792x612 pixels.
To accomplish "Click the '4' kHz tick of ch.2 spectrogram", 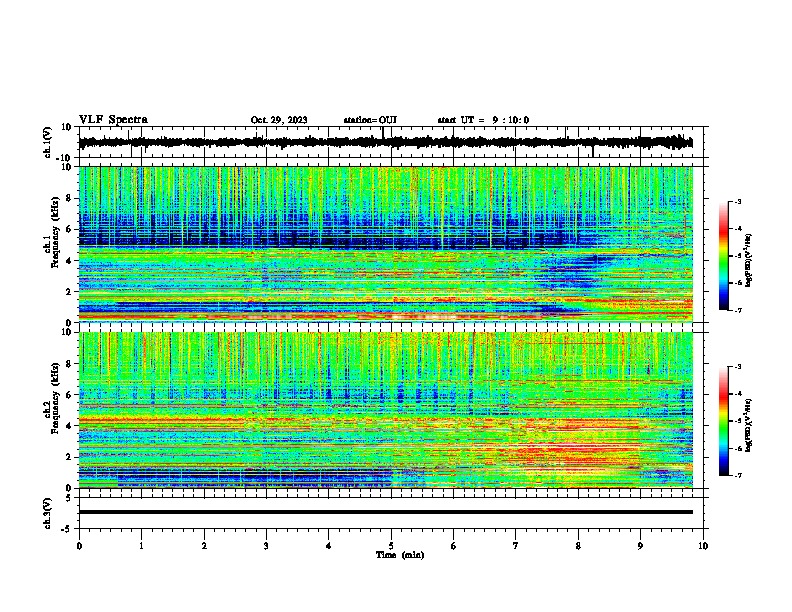I will [70, 426].
